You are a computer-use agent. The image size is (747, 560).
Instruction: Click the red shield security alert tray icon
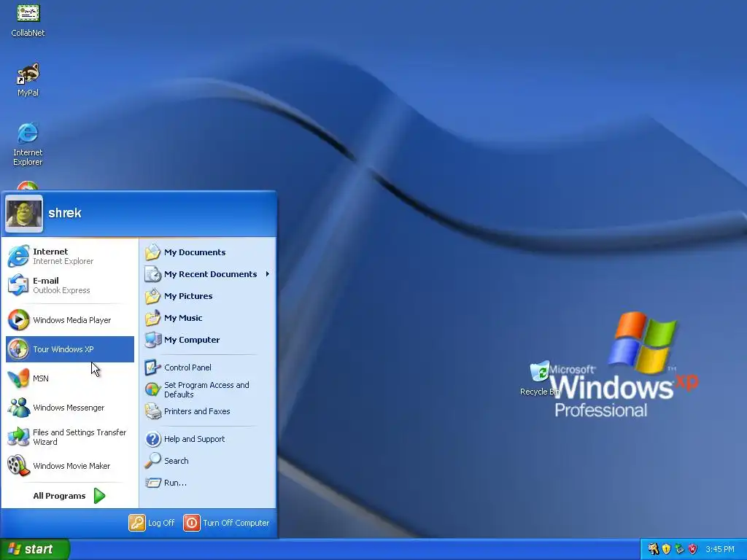click(692, 549)
